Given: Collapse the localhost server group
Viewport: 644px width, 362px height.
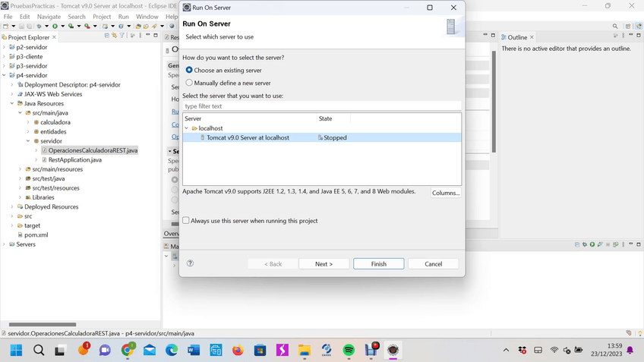Looking at the screenshot, I should (x=187, y=128).
